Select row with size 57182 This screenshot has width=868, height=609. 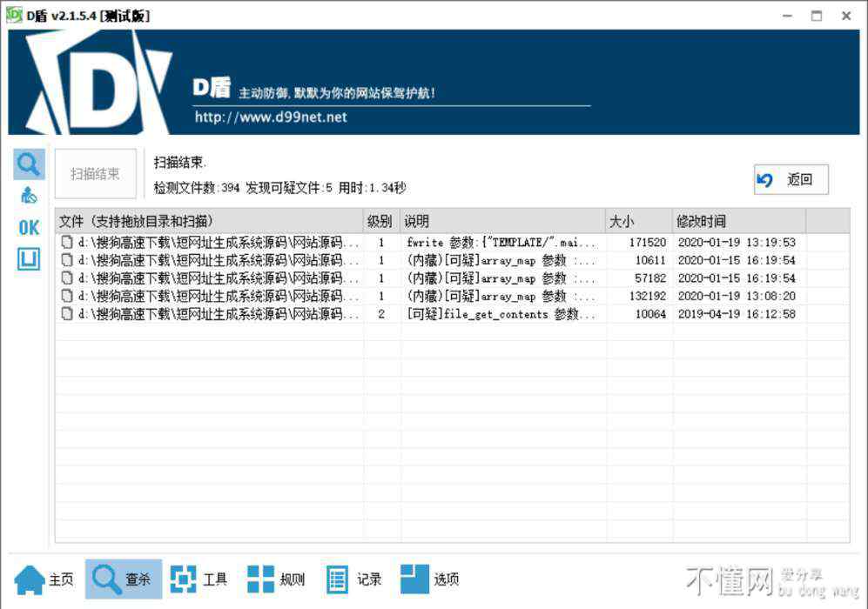452,278
